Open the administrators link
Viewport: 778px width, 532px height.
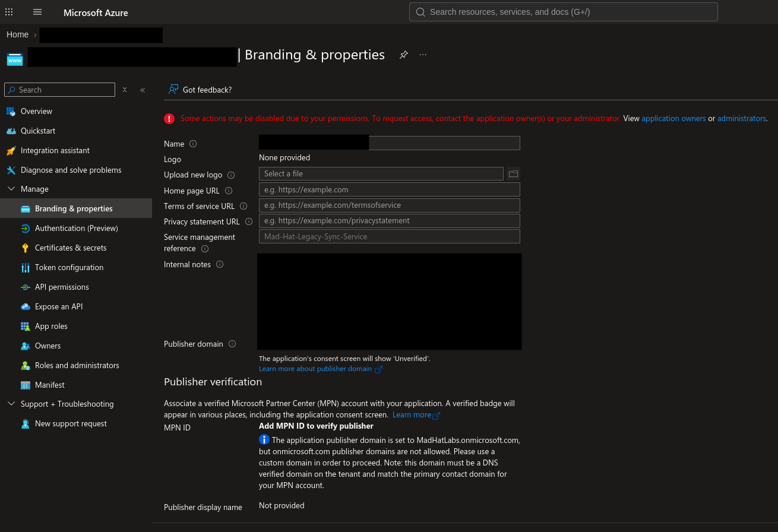[742, 118]
